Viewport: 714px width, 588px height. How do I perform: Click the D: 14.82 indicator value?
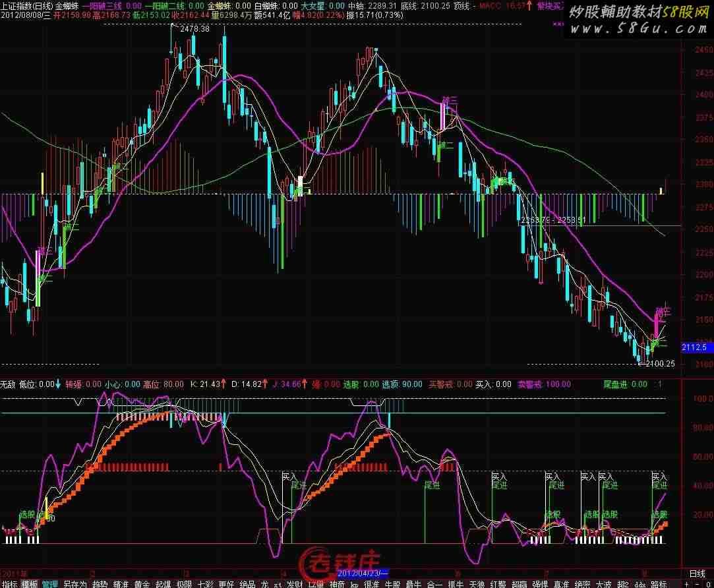(x=248, y=384)
